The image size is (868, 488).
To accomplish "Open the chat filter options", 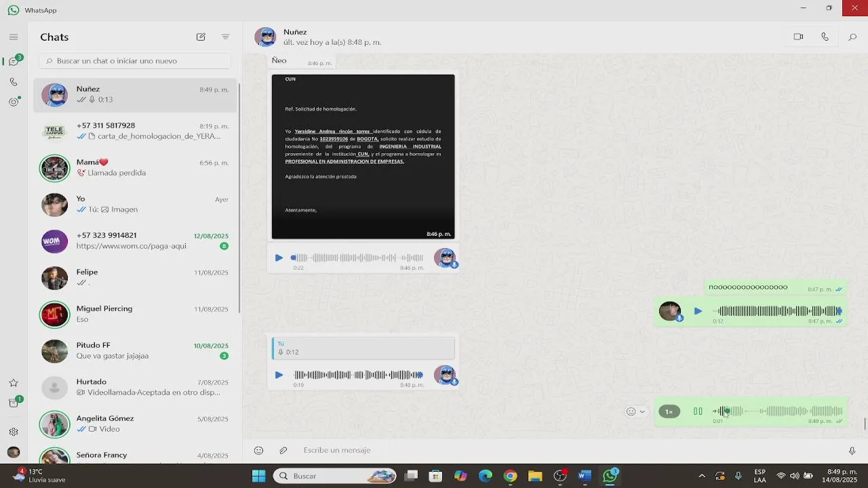I will [226, 37].
